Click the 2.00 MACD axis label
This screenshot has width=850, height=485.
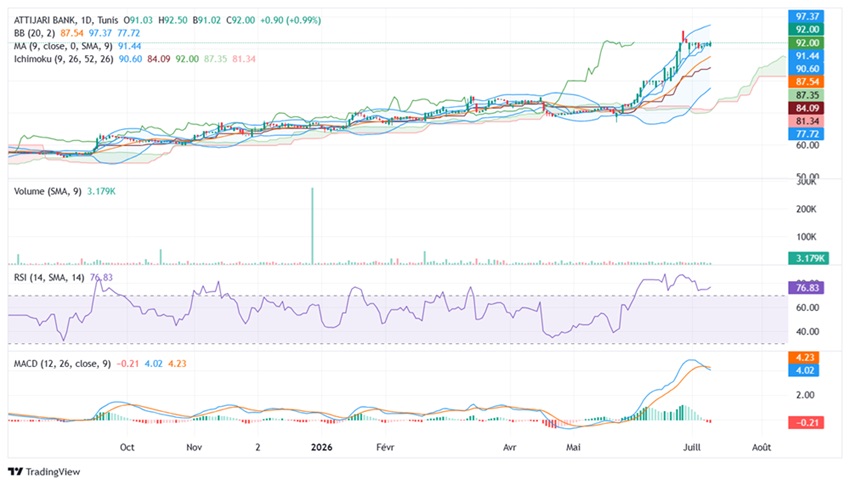(805, 395)
